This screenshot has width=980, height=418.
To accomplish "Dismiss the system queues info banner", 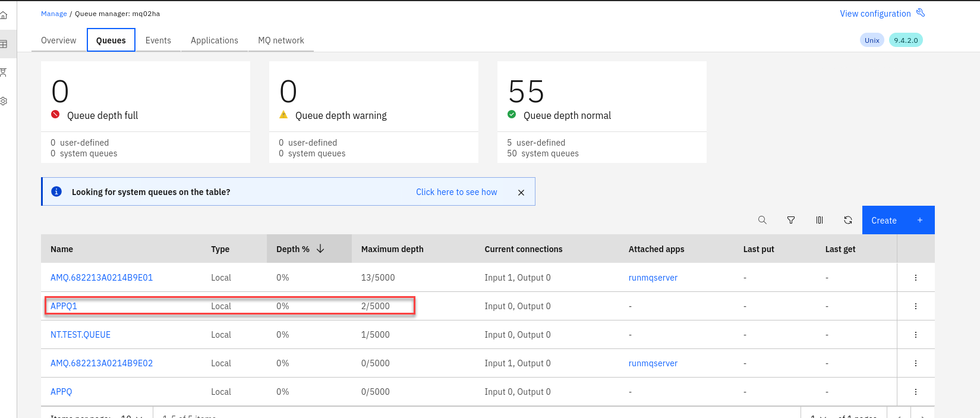I will coord(521,192).
